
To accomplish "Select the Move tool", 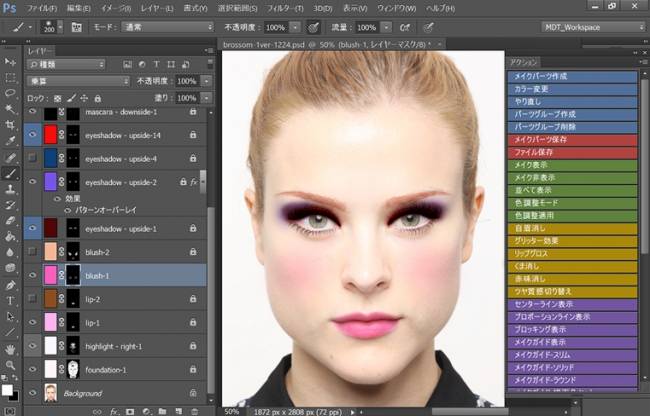I will 10,62.
